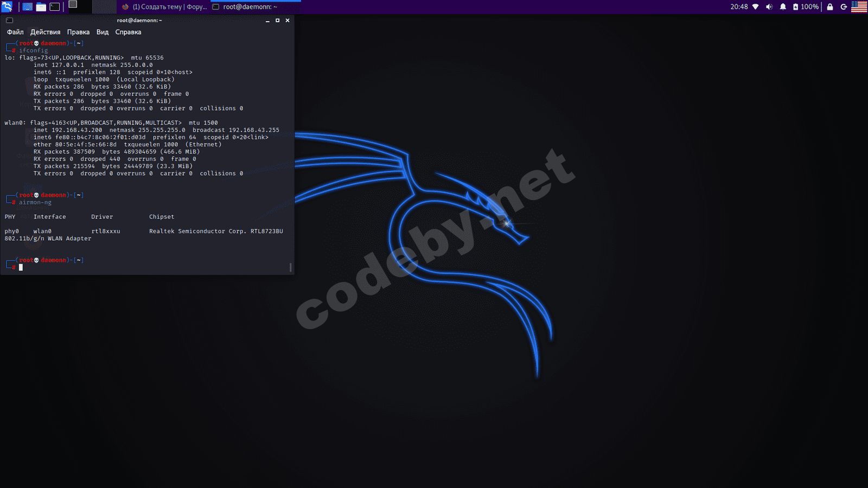Click the 'ifconfig' command text
Image resolution: width=868 pixels, height=488 pixels.
pos(34,50)
